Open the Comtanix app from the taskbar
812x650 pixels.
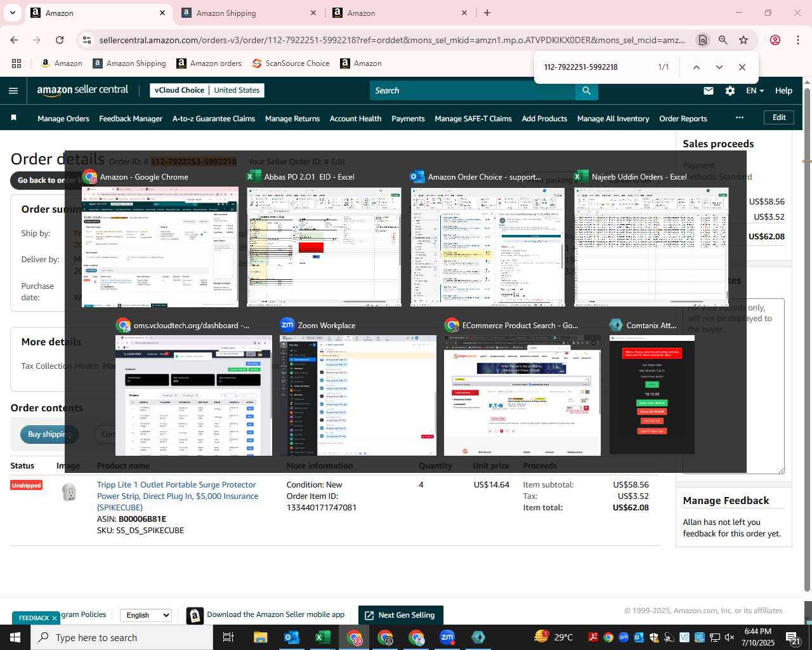[478, 637]
